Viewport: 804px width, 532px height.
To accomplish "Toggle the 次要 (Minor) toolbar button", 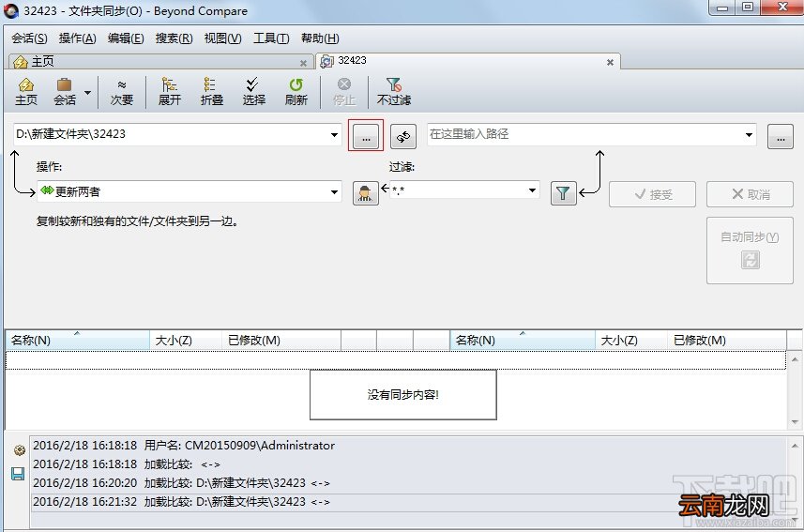I will pyautogui.click(x=122, y=92).
